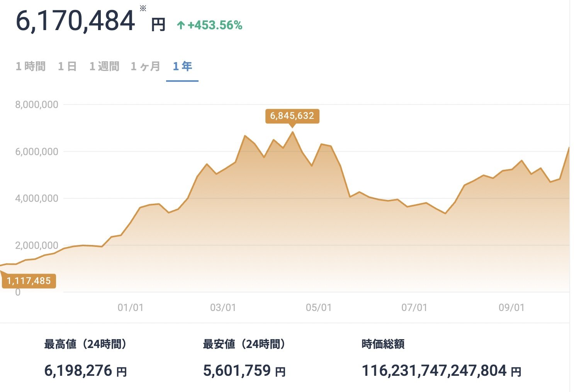Viewport: 574px width, 392px height.
Task: Click the chart peak near 05/01
Action: point(292,132)
